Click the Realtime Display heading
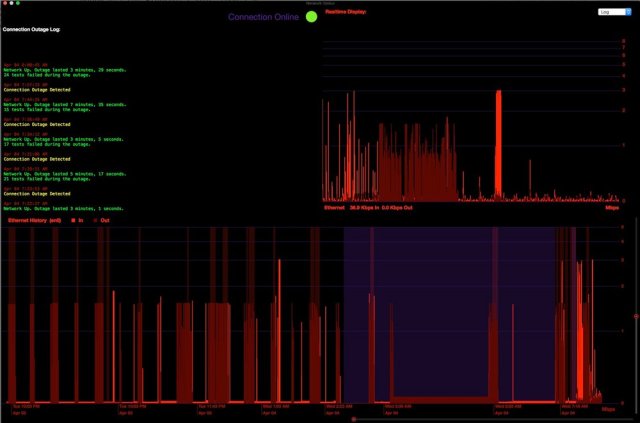 [x=346, y=12]
